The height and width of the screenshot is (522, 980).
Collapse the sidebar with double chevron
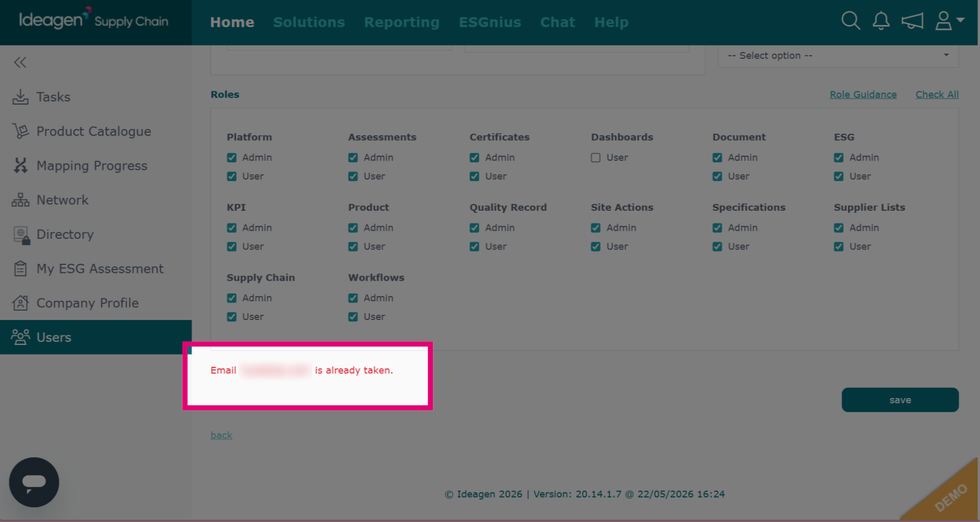pos(20,62)
